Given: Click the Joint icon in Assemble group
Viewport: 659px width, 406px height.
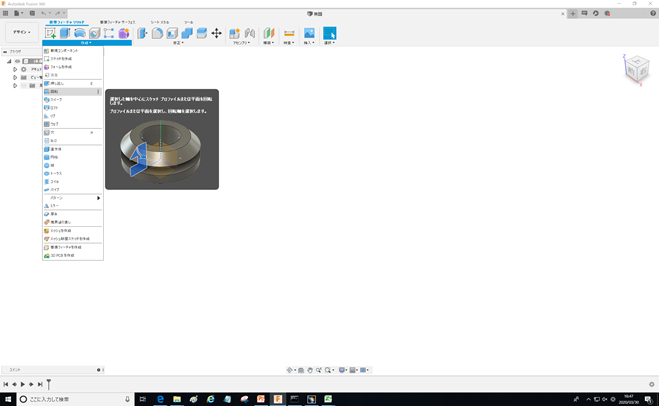Looking at the screenshot, I should pos(250,33).
